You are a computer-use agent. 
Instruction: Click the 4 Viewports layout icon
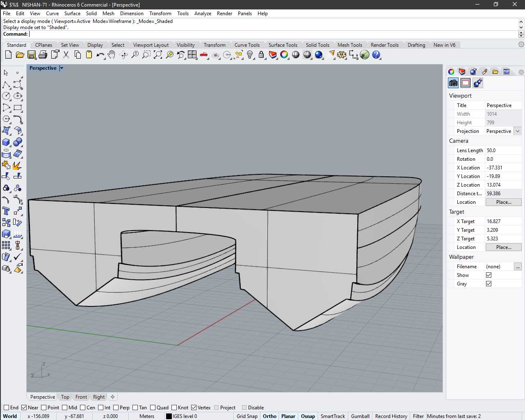[192, 55]
